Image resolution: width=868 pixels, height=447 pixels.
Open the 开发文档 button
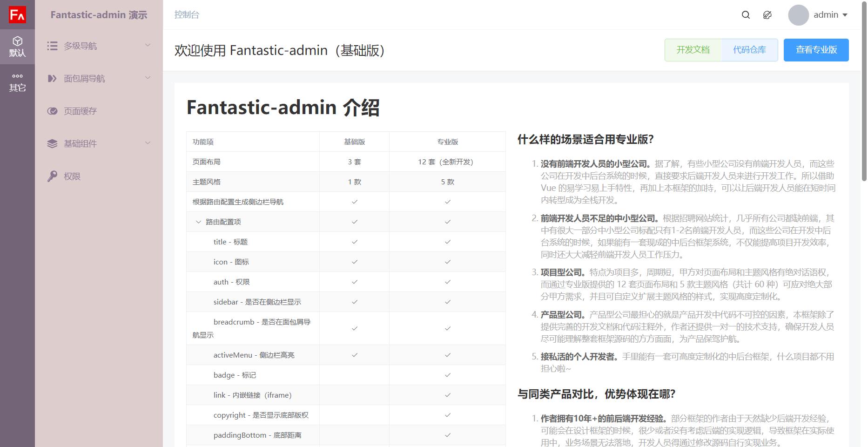point(693,50)
